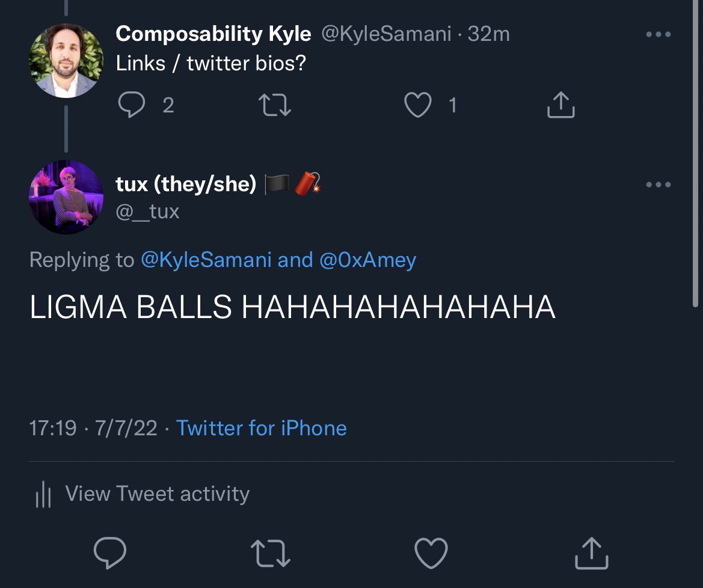703x588 pixels.
Task: Open @0xAmey mention in Replying to line
Action: pos(367,260)
